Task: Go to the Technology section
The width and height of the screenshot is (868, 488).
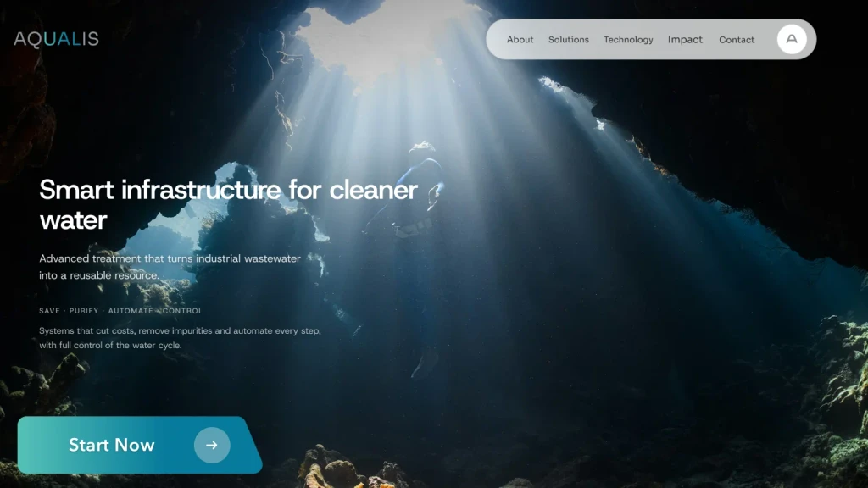Action: click(x=628, y=40)
